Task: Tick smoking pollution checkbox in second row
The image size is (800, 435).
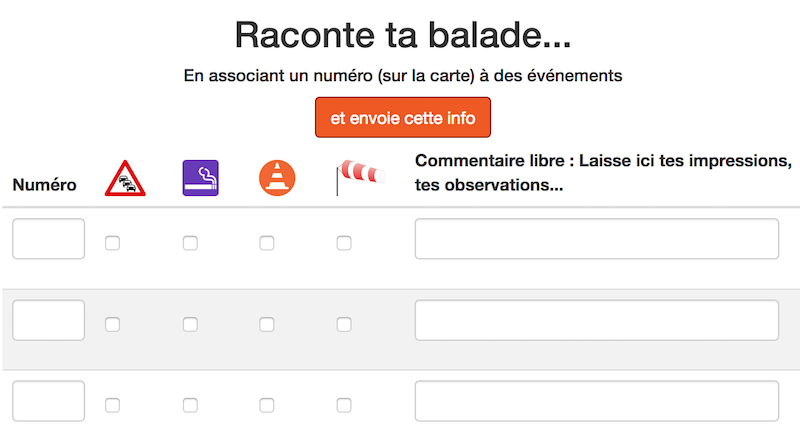Action: 190,324
